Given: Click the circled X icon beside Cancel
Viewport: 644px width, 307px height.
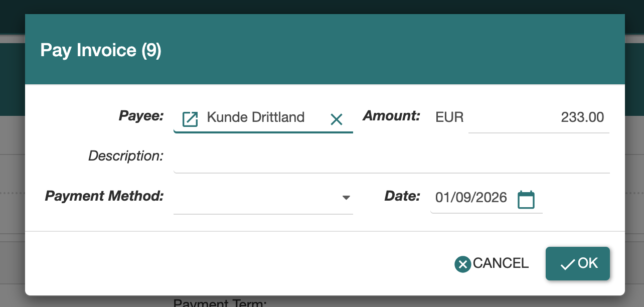Looking at the screenshot, I should point(462,264).
